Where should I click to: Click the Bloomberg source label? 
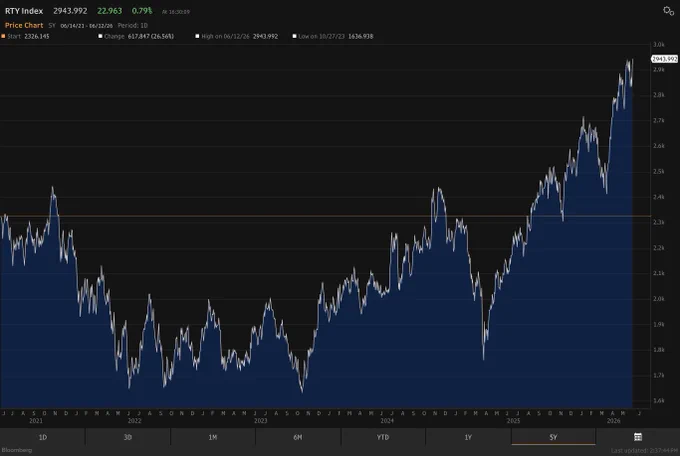(x=16, y=450)
